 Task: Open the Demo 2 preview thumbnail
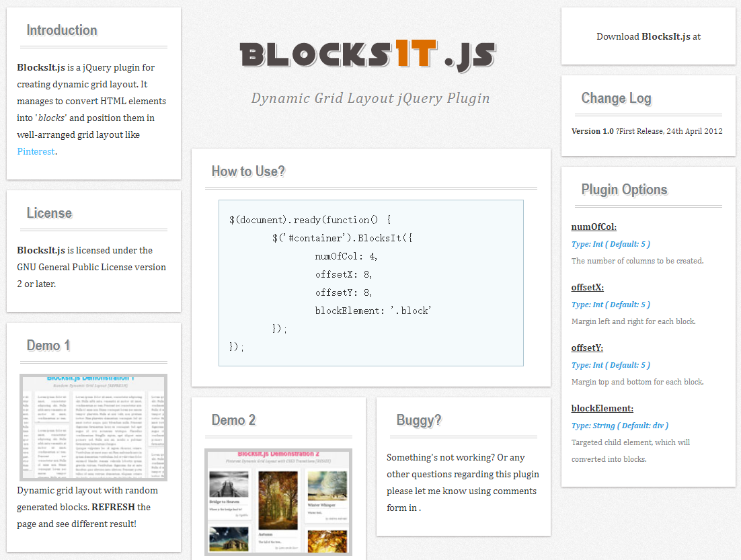[x=278, y=502]
